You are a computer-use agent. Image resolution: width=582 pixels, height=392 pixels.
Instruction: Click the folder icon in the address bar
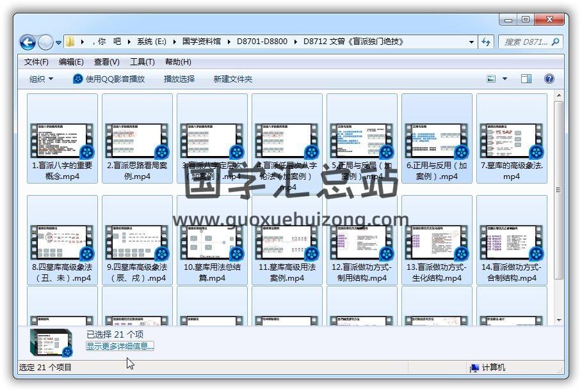(70, 42)
